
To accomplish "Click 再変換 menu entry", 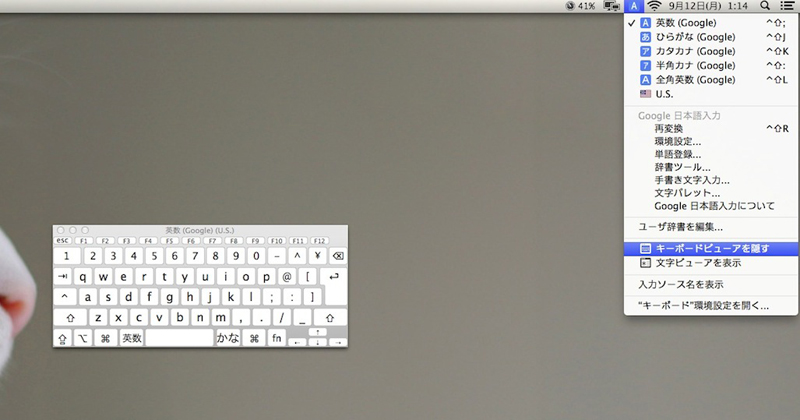I will pos(711,129).
